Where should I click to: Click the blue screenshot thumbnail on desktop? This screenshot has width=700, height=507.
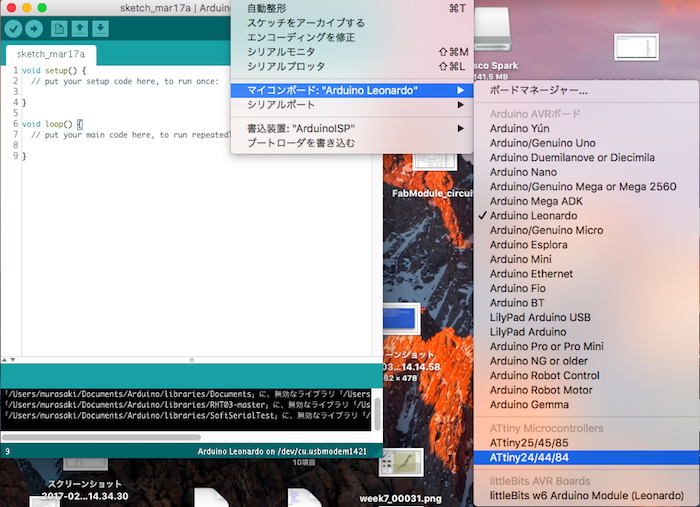click(401, 319)
